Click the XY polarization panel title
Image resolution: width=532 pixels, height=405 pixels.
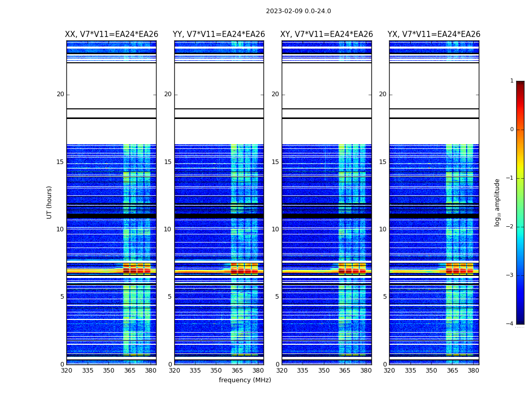(327, 34)
